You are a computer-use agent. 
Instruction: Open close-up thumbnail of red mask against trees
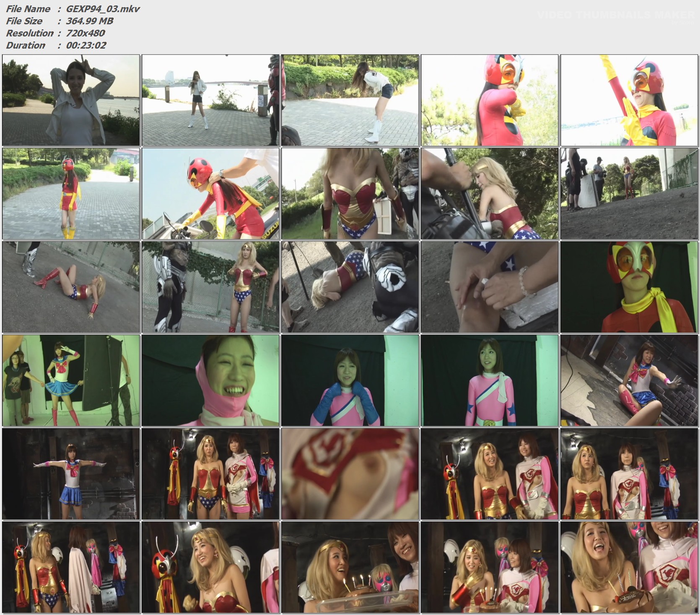490,100
